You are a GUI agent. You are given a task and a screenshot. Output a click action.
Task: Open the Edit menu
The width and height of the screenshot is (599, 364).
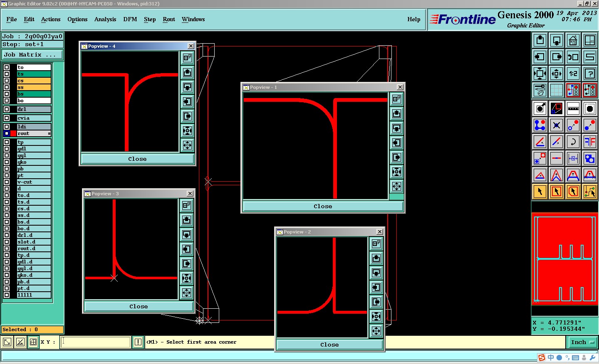coord(29,19)
